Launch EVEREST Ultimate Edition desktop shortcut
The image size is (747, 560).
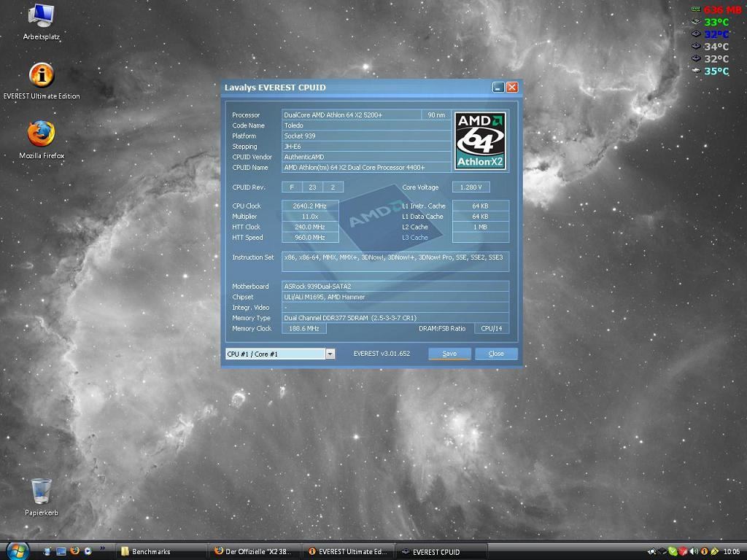click(x=42, y=81)
